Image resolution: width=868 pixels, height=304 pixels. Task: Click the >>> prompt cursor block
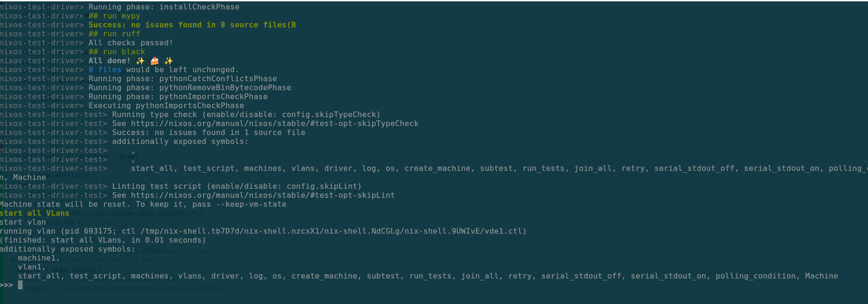20,285
